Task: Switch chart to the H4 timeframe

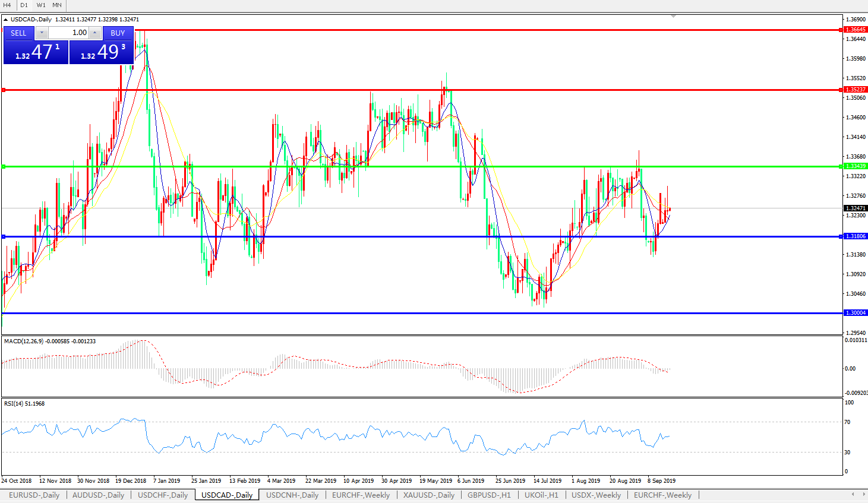Action: tap(7, 5)
